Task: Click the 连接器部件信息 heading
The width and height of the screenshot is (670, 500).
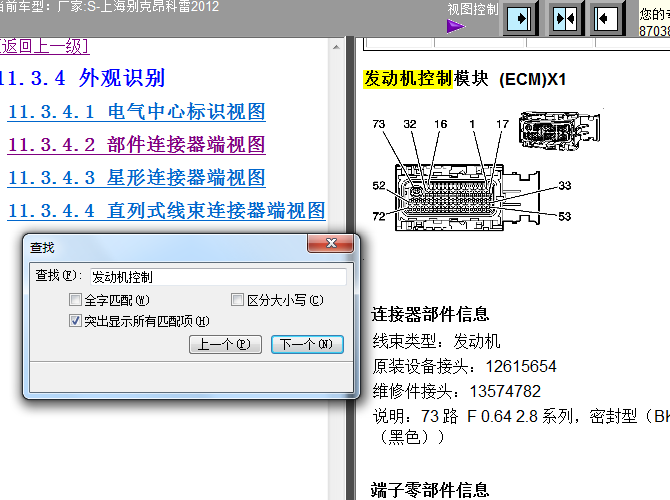Action: [430, 314]
